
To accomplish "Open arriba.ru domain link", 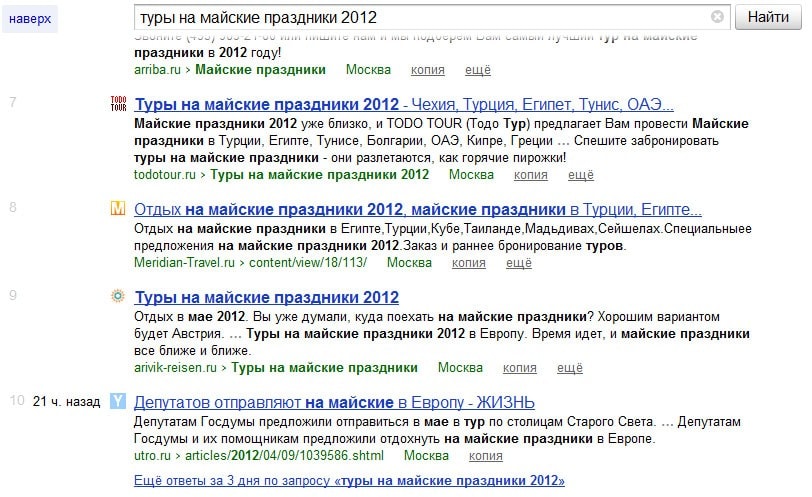I will (157, 70).
